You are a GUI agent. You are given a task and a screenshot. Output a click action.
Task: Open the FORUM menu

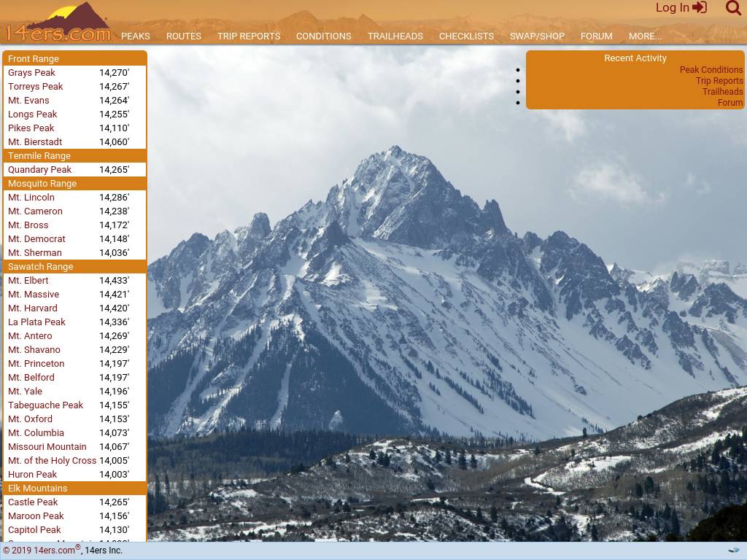point(597,36)
